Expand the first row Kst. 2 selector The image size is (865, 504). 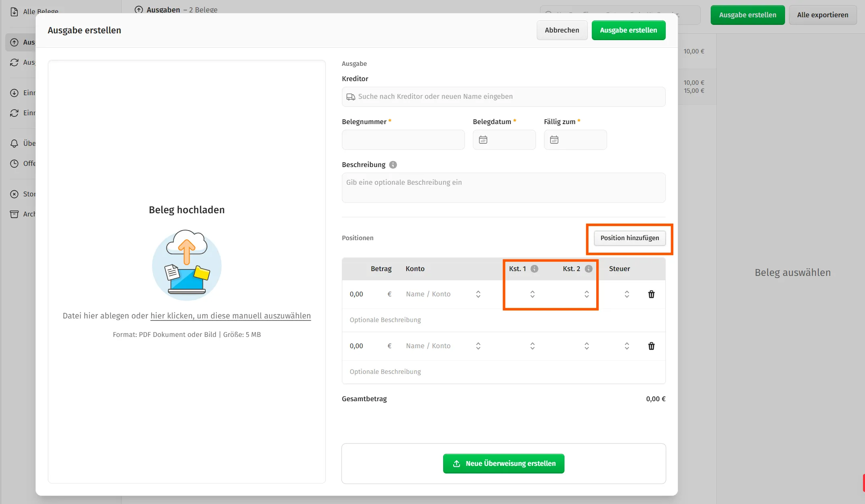coord(587,294)
